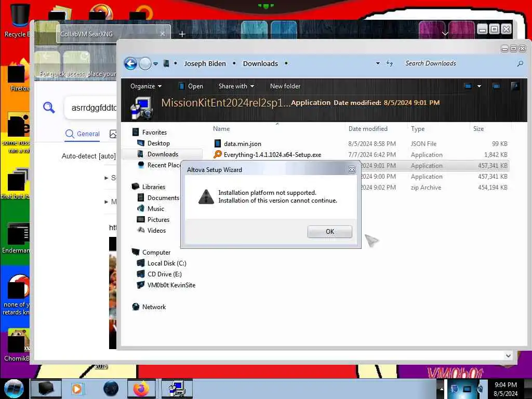List all tabs dropdown in Firefox

445,34
